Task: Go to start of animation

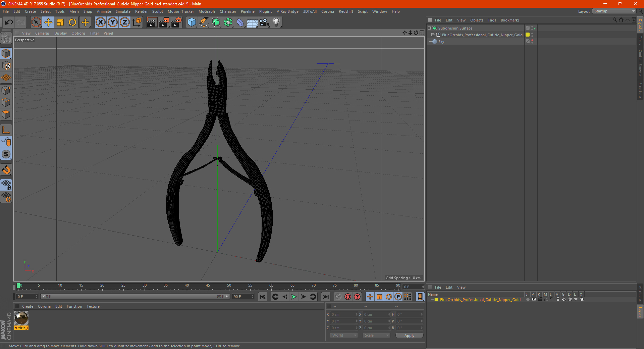Action: pyautogui.click(x=263, y=297)
